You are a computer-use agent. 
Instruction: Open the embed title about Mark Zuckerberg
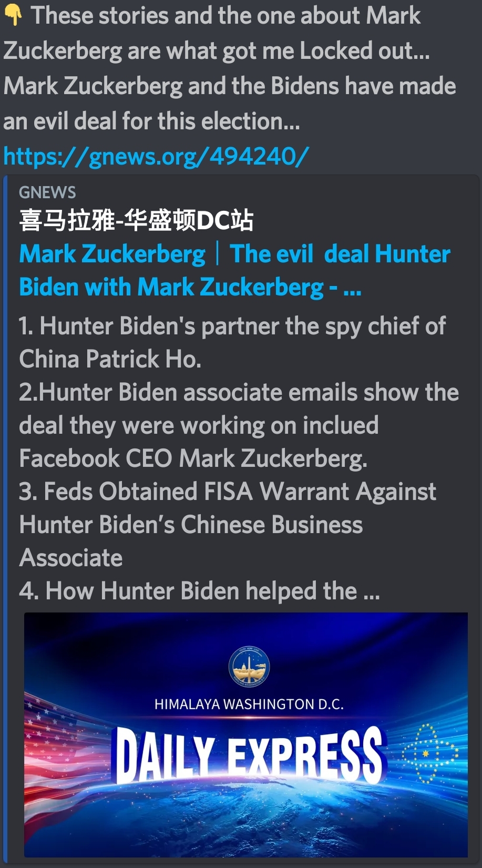pos(235,270)
